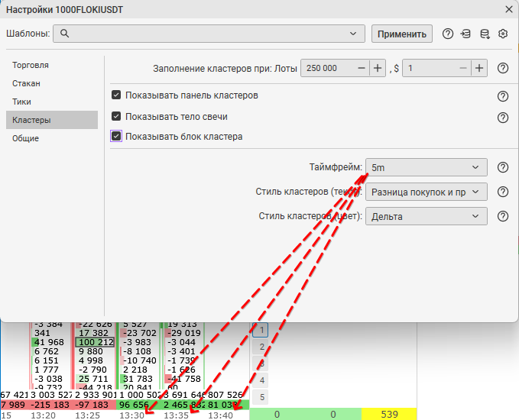
Task: Open the Таймфрейм dropdown showing 5m
Action: pyautogui.click(x=426, y=167)
